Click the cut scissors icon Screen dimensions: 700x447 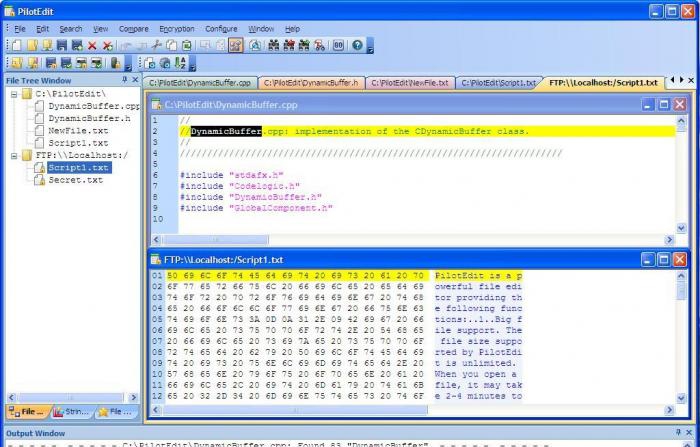[156, 45]
